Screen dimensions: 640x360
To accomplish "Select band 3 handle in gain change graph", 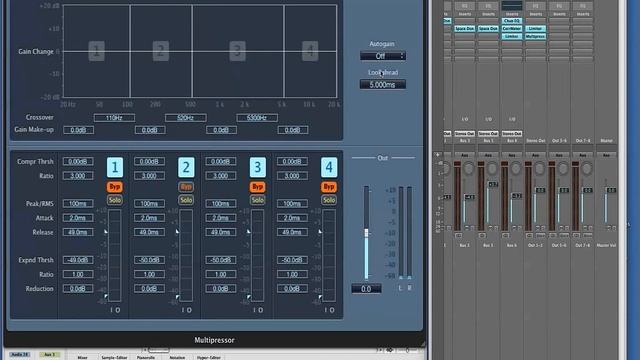I will click(x=237, y=51).
